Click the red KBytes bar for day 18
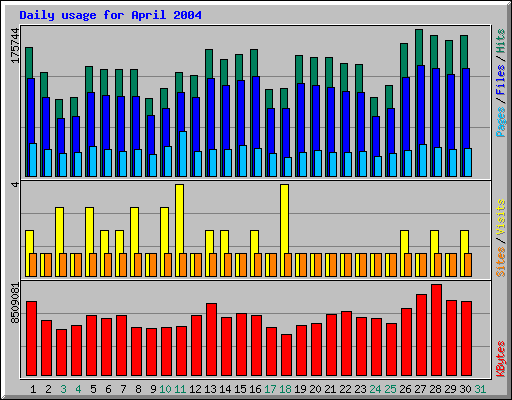Screen dimensions: 512x400 [286, 355]
